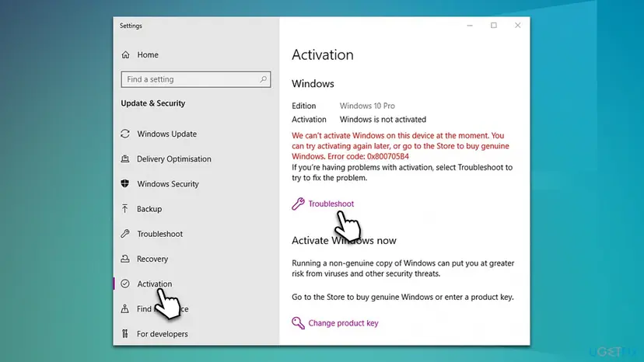
Task: Click the Activate Windows now heading
Action: (x=344, y=241)
